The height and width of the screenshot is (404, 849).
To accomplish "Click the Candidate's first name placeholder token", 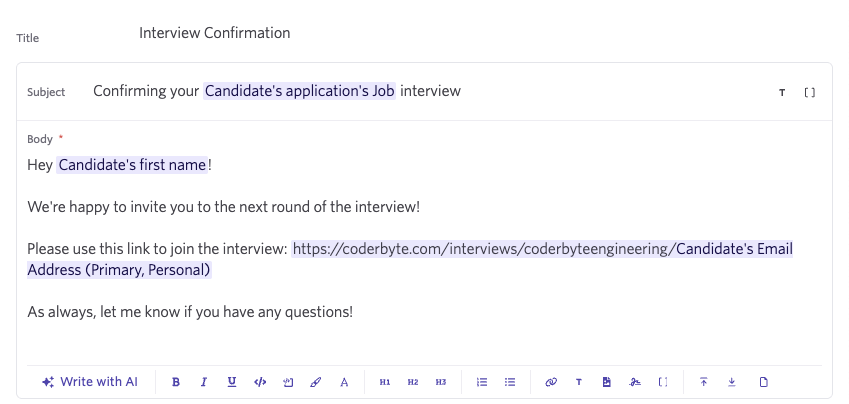I will pyautogui.click(x=132, y=164).
